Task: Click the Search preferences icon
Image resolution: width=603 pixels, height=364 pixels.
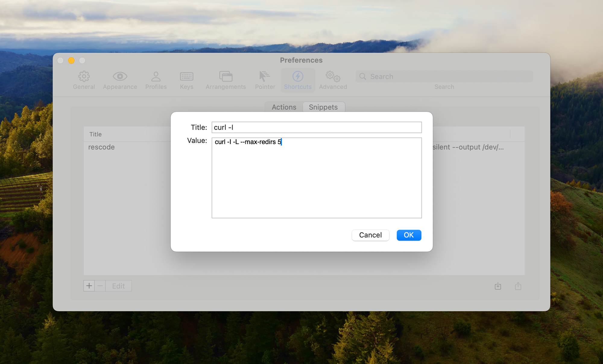Action: 364,76
